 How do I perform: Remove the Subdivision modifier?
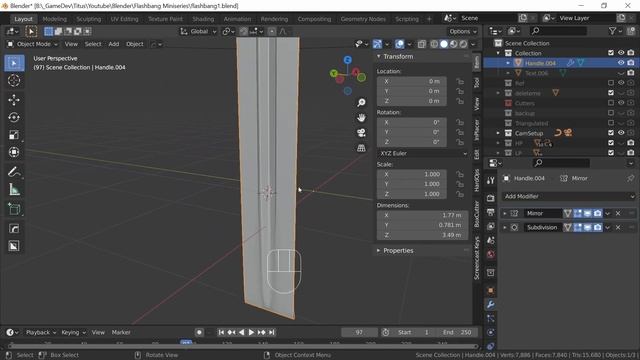(618, 227)
